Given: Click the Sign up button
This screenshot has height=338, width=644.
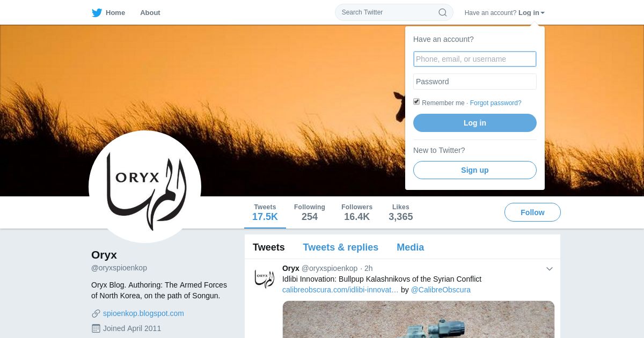Looking at the screenshot, I should tap(475, 170).
